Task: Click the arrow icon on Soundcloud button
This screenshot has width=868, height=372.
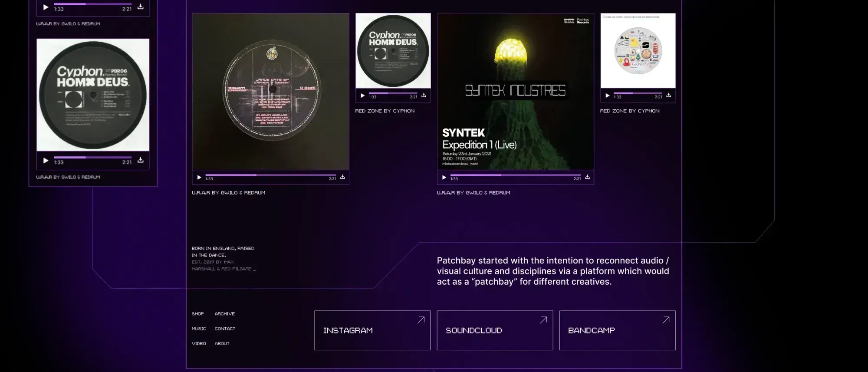Action: 543,320
